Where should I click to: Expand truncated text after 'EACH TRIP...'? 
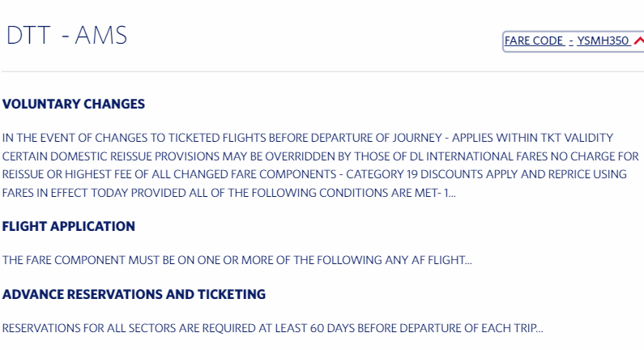tap(540, 328)
